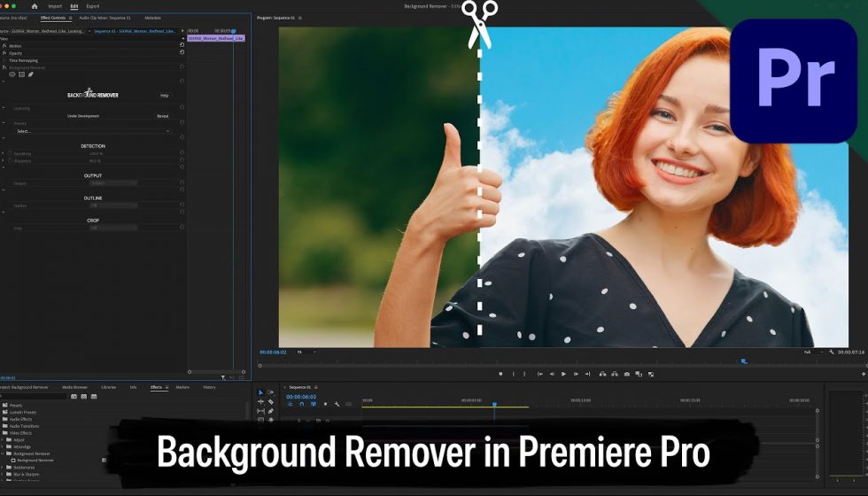Open Program monitor settings wrench

832,353
